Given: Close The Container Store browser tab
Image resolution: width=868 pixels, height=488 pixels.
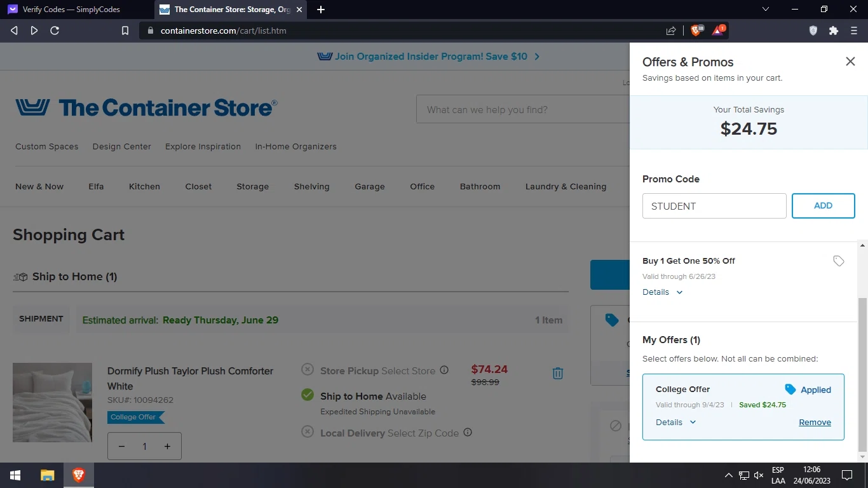Looking at the screenshot, I should 299,10.
